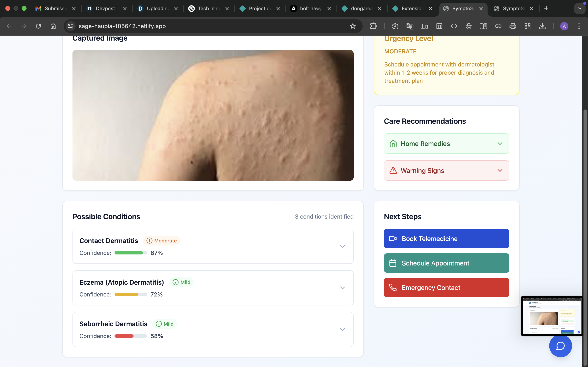Click the bookmark star in address bar
Image resolution: width=588 pixels, height=367 pixels.
(x=353, y=26)
